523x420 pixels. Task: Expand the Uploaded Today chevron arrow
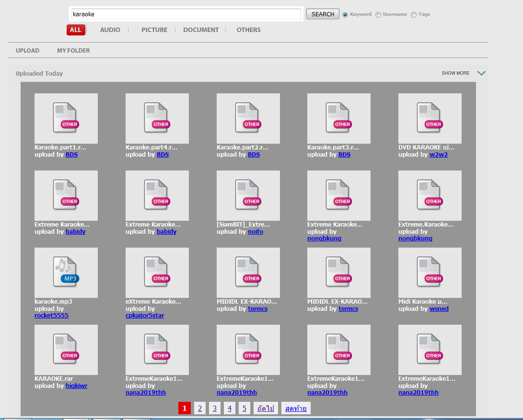(481, 73)
